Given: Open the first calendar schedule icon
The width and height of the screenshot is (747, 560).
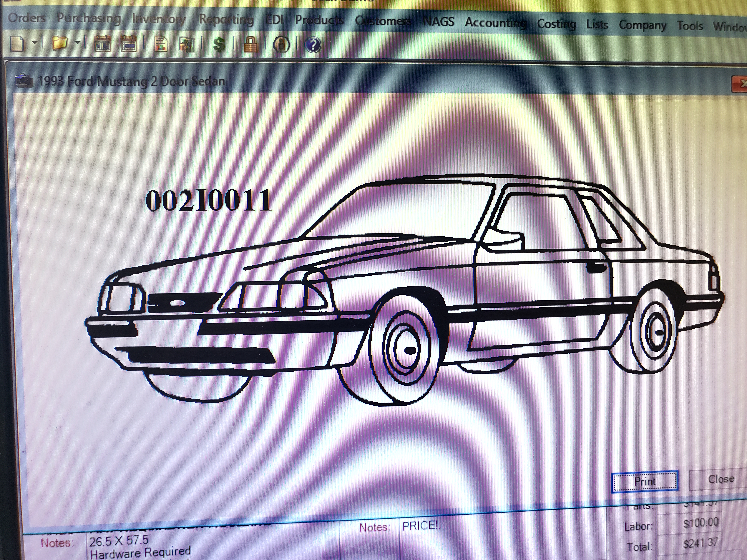Looking at the screenshot, I should (x=103, y=44).
